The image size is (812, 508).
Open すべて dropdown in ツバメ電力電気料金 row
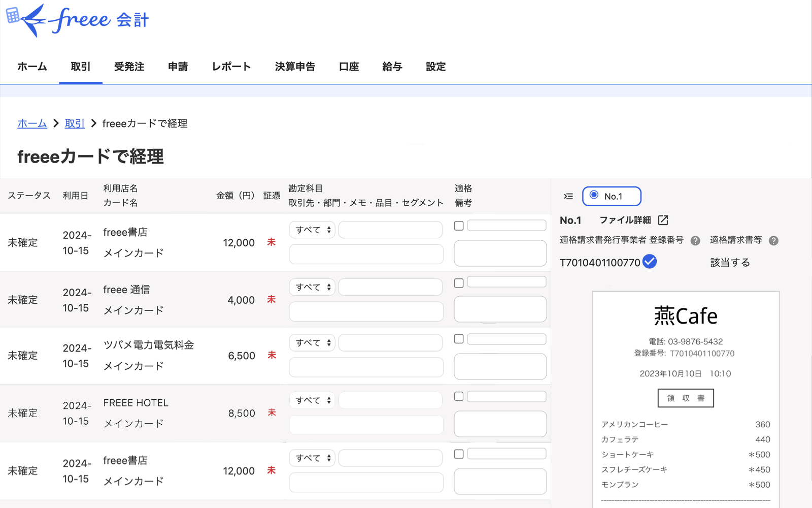coord(313,343)
